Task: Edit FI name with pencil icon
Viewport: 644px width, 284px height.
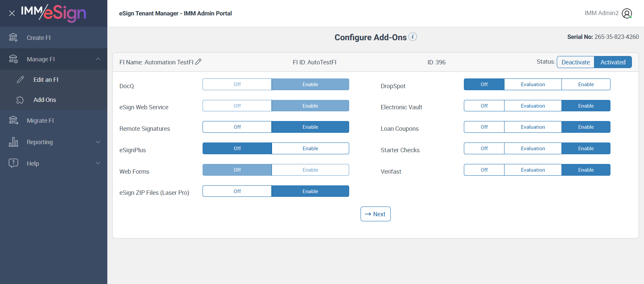Action: [198, 62]
